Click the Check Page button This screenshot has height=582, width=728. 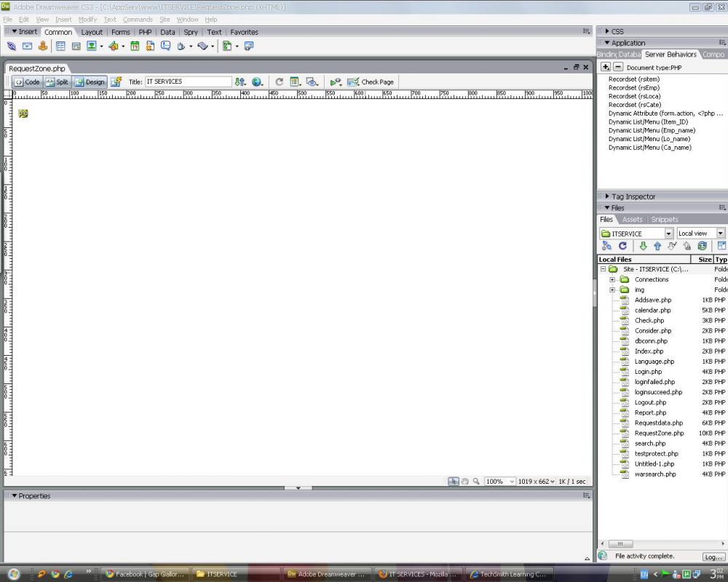point(371,82)
